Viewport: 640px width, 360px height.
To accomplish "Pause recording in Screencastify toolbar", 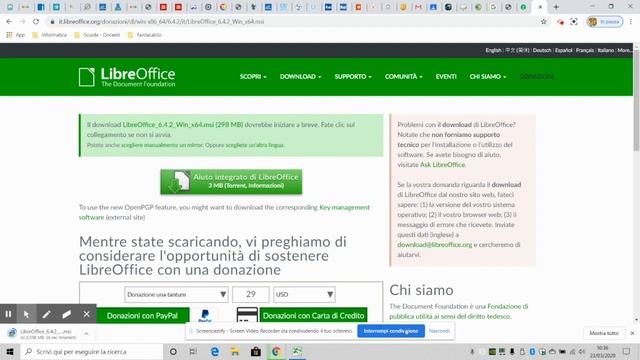I will tap(8, 314).
